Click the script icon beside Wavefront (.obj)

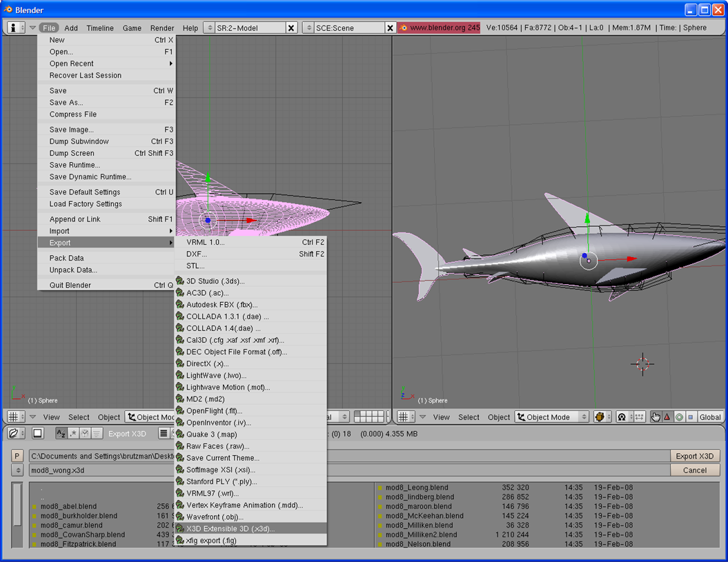(x=180, y=516)
